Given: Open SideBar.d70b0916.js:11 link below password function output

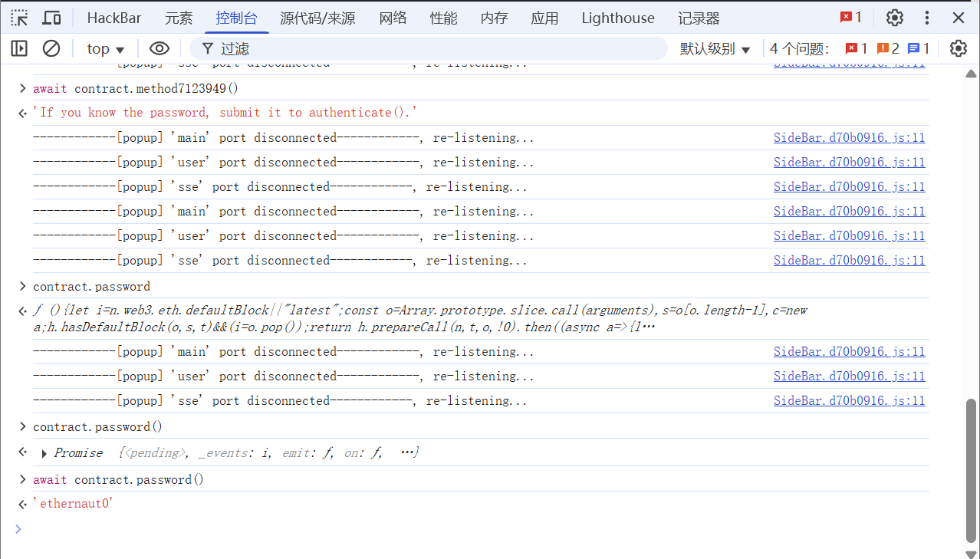Looking at the screenshot, I should click(849, 352).
